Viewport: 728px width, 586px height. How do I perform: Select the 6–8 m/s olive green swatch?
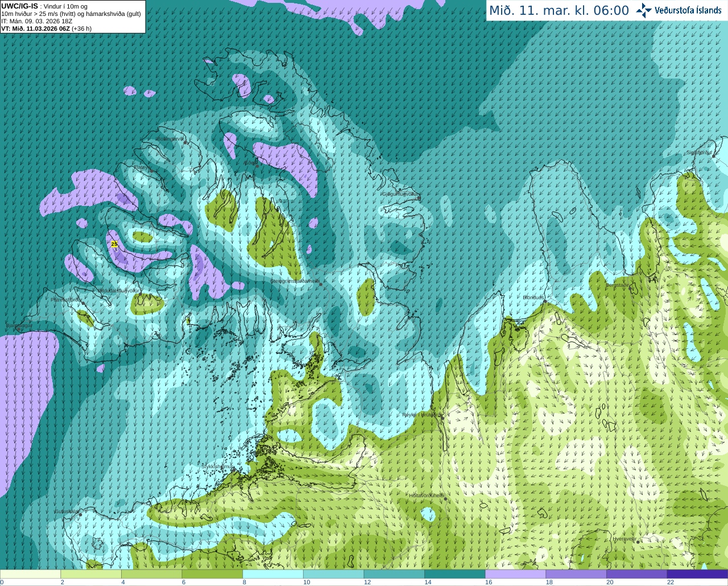point(212,574)
